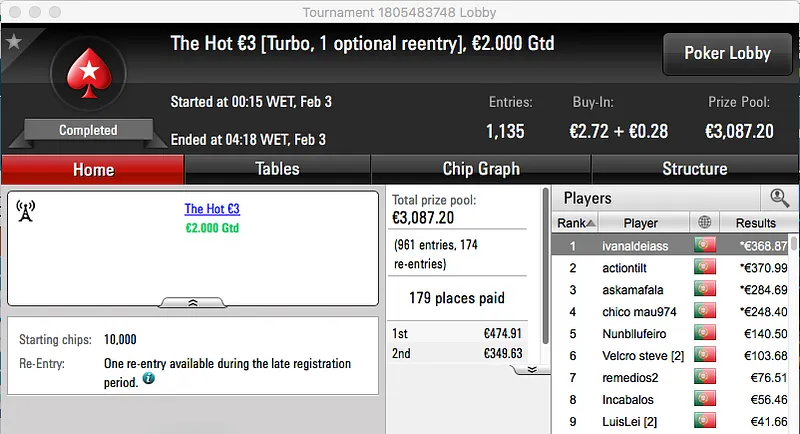Switch to the Tables tab
This screenshot has width=800, height=434.
tap(277, 169)
